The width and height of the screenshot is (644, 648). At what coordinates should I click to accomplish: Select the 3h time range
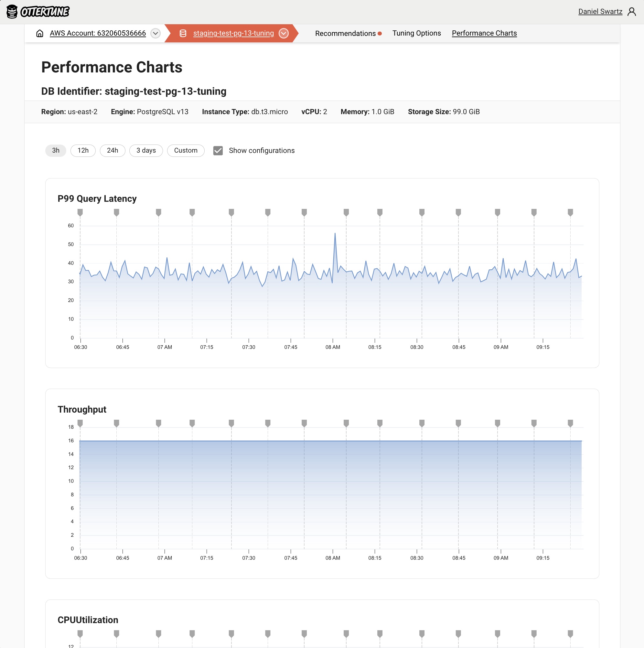pyautogui.click(x=56, y=151)
